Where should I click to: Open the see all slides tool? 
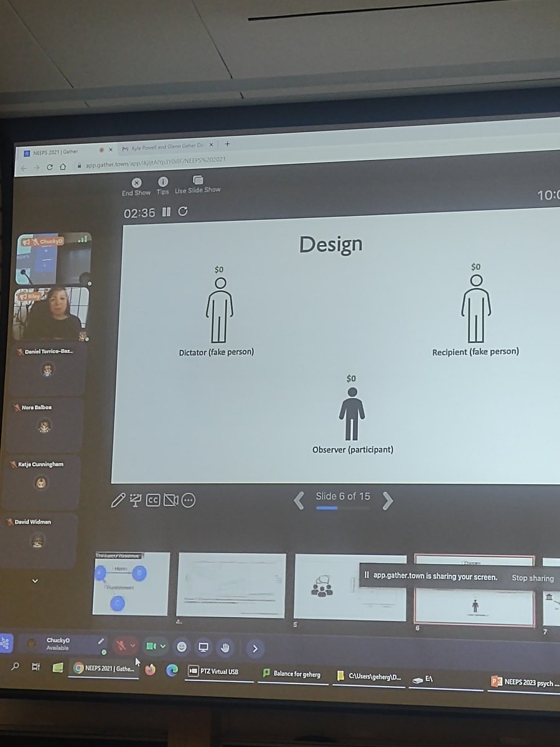pos(135,500)
